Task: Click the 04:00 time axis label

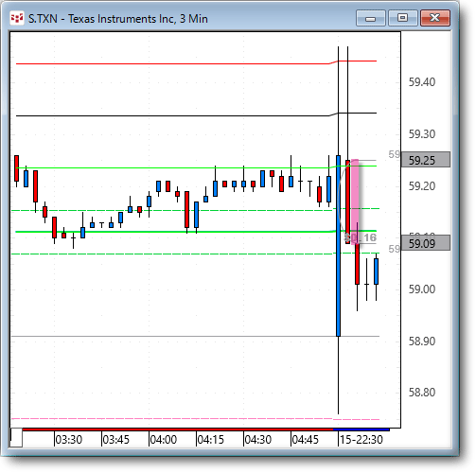Action: [164, 440]
